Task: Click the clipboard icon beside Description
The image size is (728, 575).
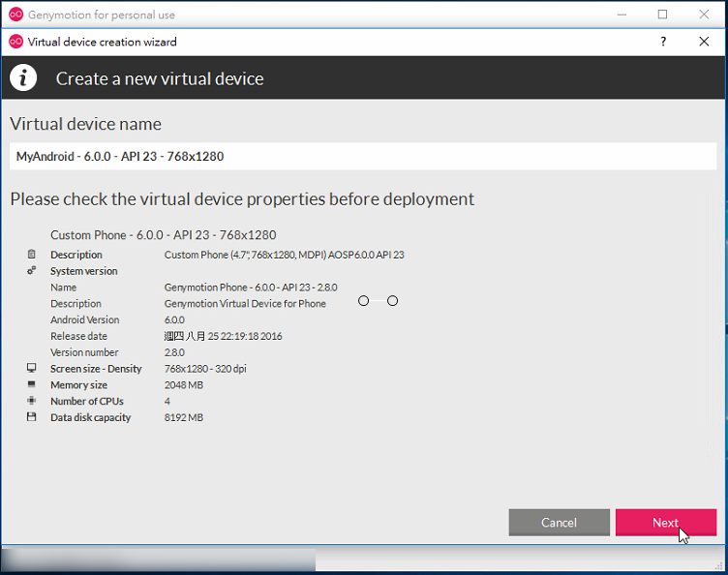Action: pyautogui.click(x=31, y=254)
